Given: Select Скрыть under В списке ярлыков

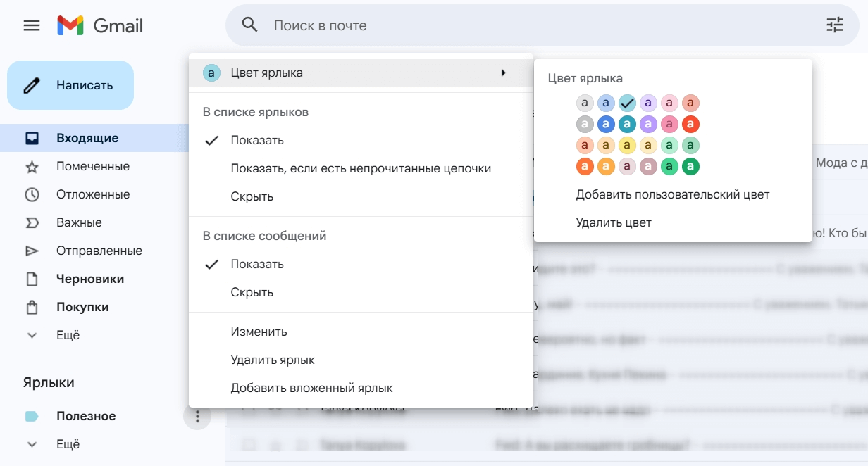Looking at the screenshot, I should pos(252,196).
